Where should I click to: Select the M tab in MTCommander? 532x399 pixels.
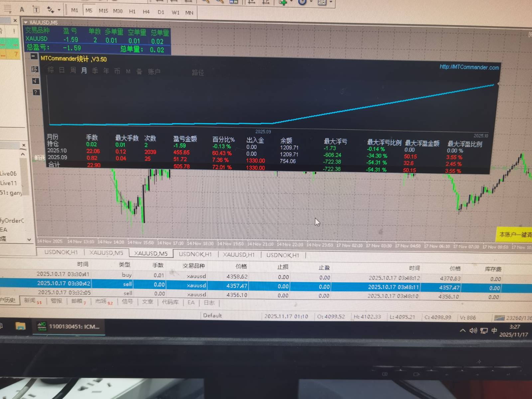coord(128,71)
